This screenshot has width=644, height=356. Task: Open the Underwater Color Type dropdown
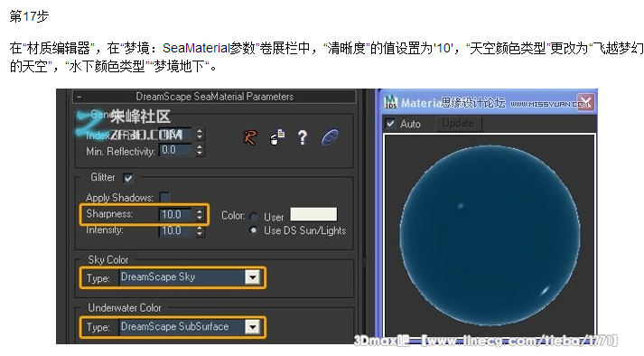[x=252, y=327]
